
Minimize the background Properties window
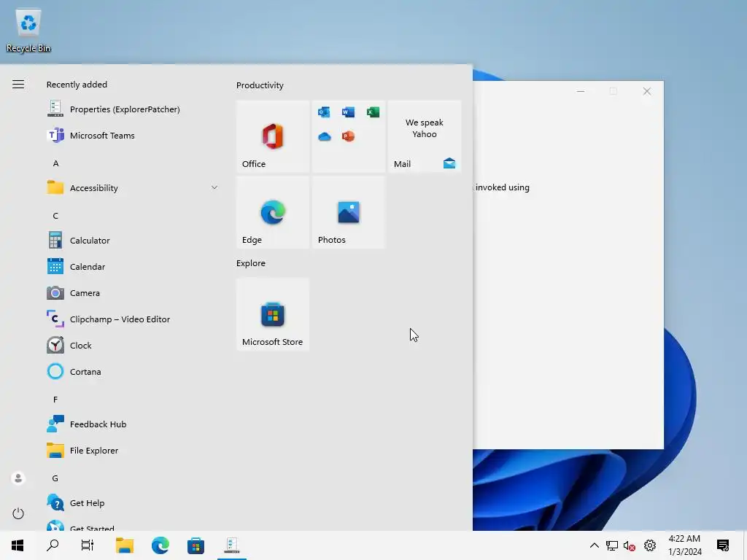coord(580,91)
